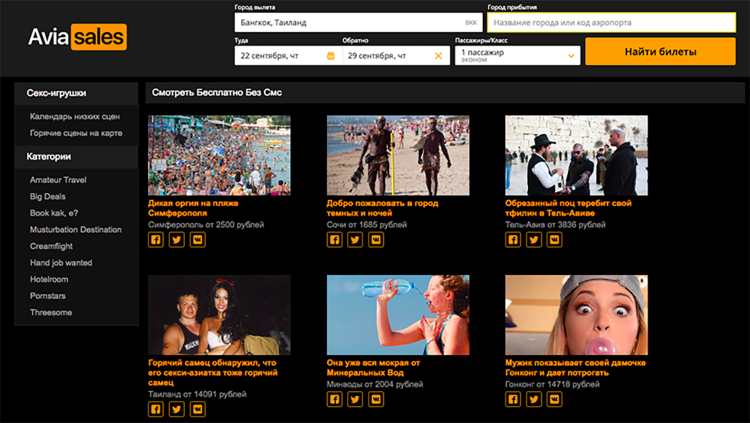Share Минводы deal on Facebook

[x=334, y=399]
